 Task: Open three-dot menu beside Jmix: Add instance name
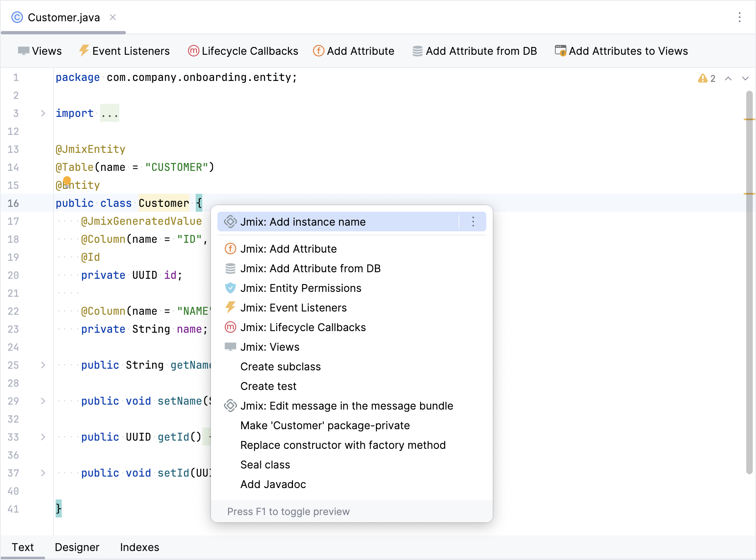473,222
